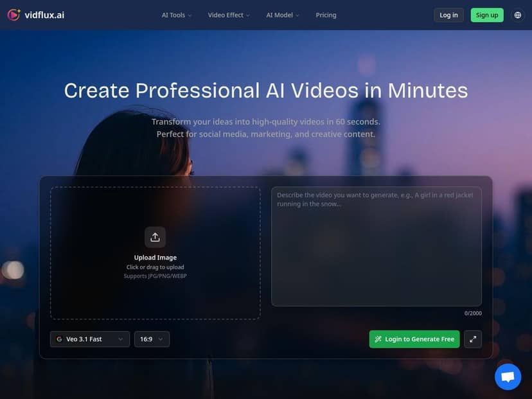Expand the AI Tools menu

point(177,15)
